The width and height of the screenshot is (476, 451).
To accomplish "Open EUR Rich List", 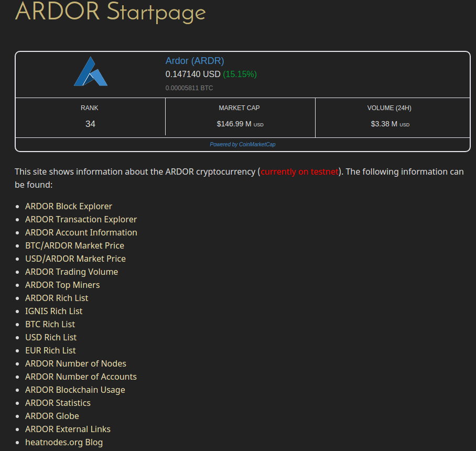I will pyautogui.click(x=50, y=350).
